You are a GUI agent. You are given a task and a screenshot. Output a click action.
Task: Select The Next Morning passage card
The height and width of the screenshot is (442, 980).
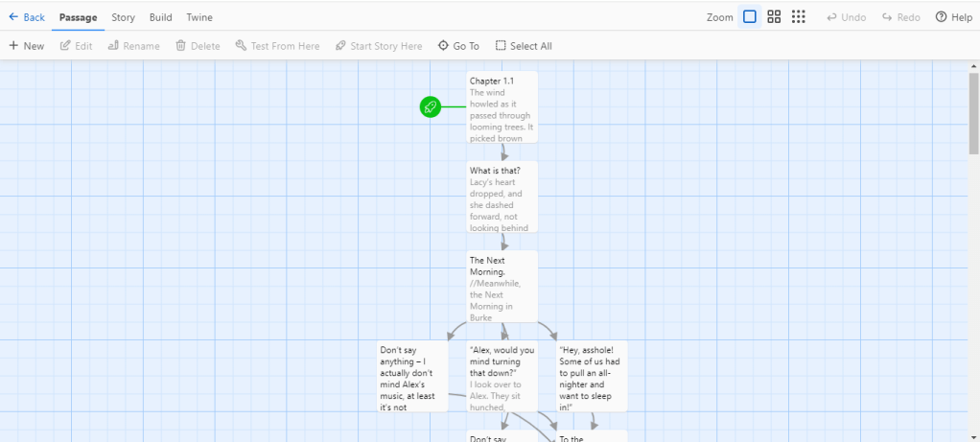(502, 286)
